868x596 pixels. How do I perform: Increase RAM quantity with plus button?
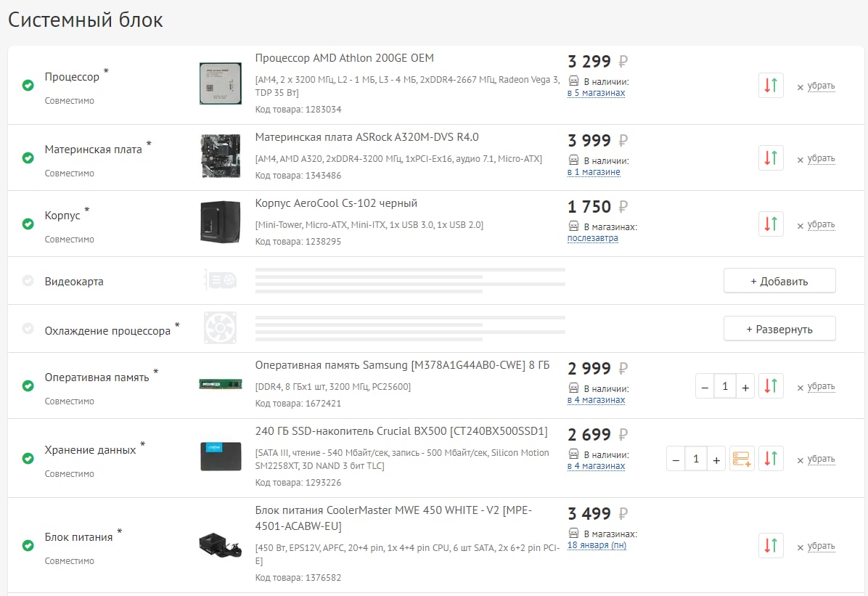tap(745, 387)
